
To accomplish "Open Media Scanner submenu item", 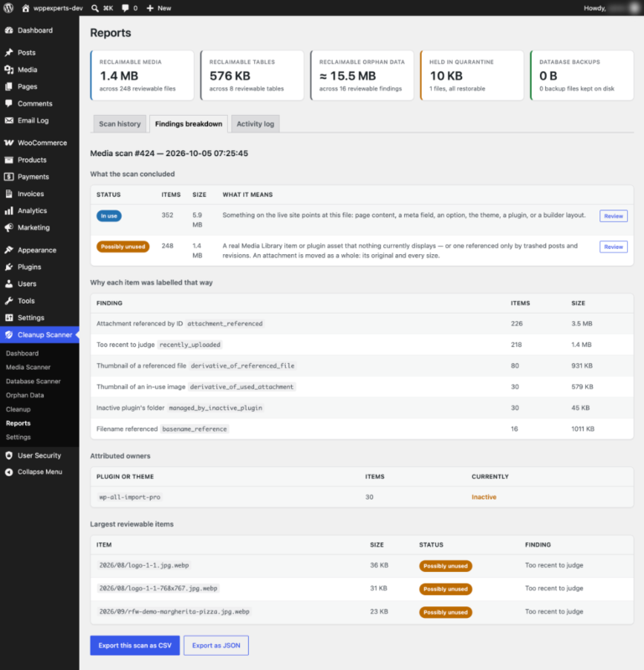I will [x=29, y=367].
